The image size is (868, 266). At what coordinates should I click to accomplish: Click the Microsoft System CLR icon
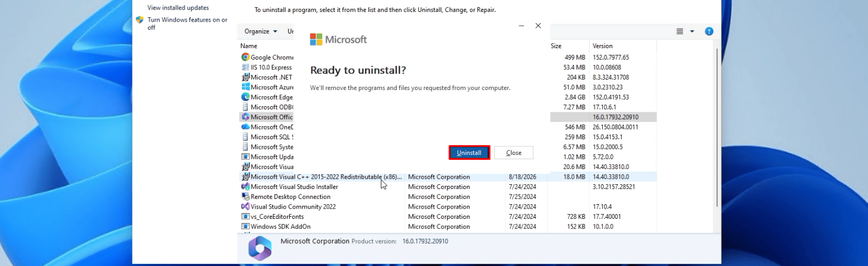coord(245,147)
